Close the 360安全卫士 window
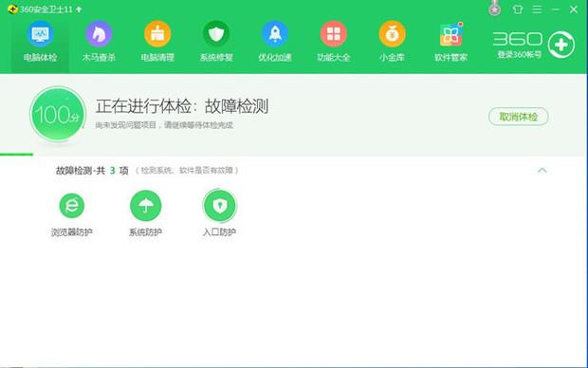This screenshot has width=588, height=368. (574, 9)
